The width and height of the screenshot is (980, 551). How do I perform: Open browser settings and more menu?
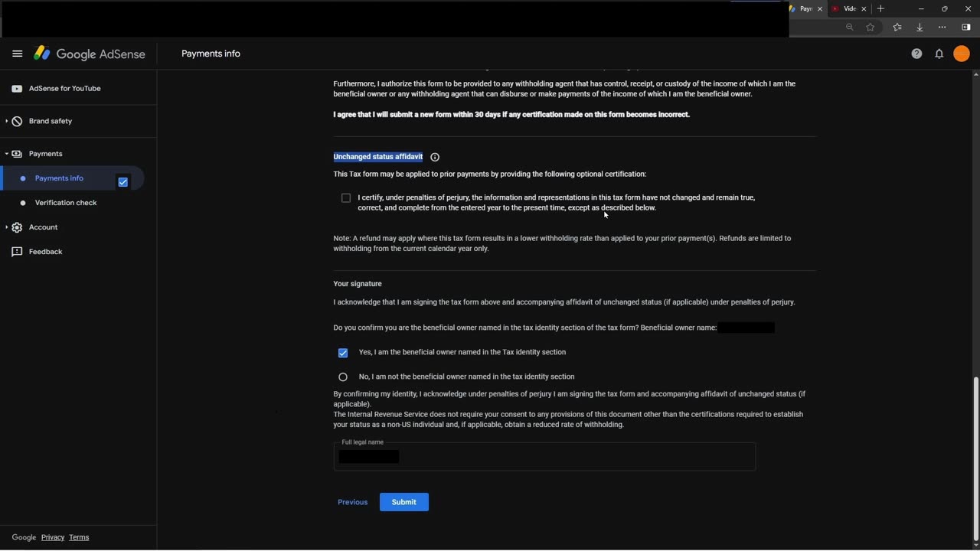coord(942,28)
